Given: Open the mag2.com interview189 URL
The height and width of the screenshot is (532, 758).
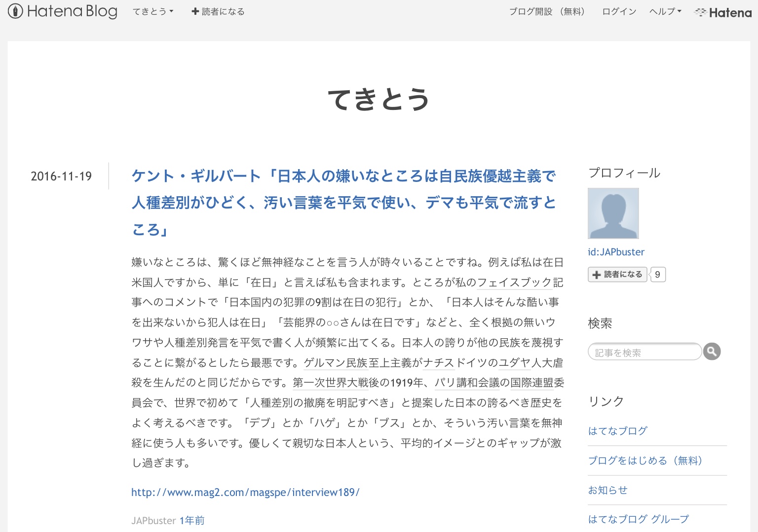Looking at the screenshot, I should point(245,492).
